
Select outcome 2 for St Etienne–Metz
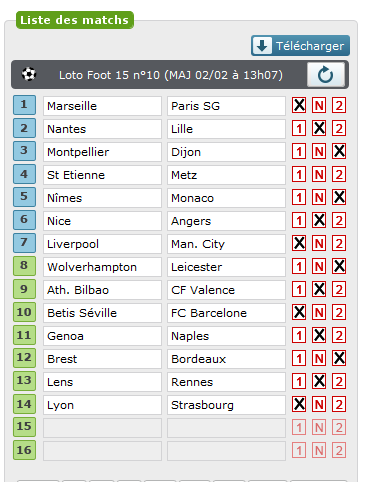point(339,175)
